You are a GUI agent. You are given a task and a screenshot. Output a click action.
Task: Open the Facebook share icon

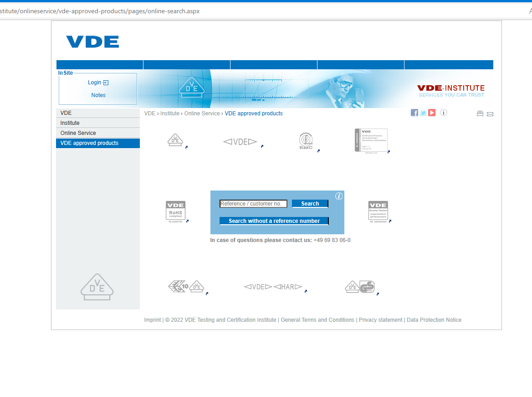(x=414, y=113)
